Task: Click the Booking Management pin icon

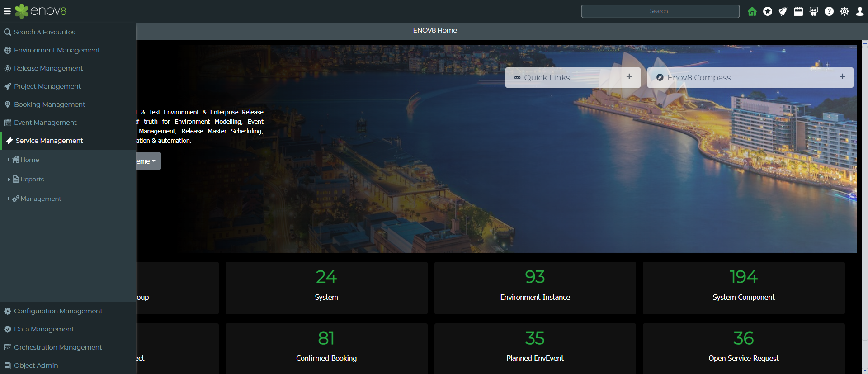Action: 8,104
